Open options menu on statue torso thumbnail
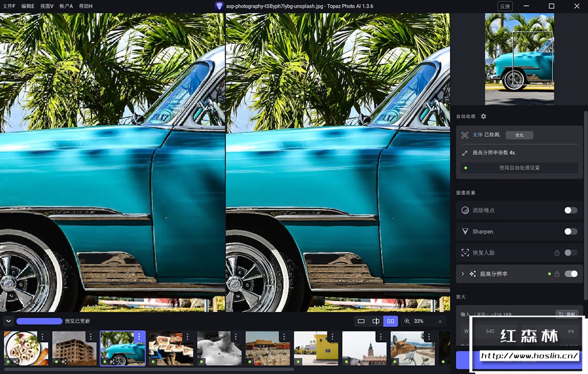The width and height of the screenshot is (588, 374). click(235, 336)
